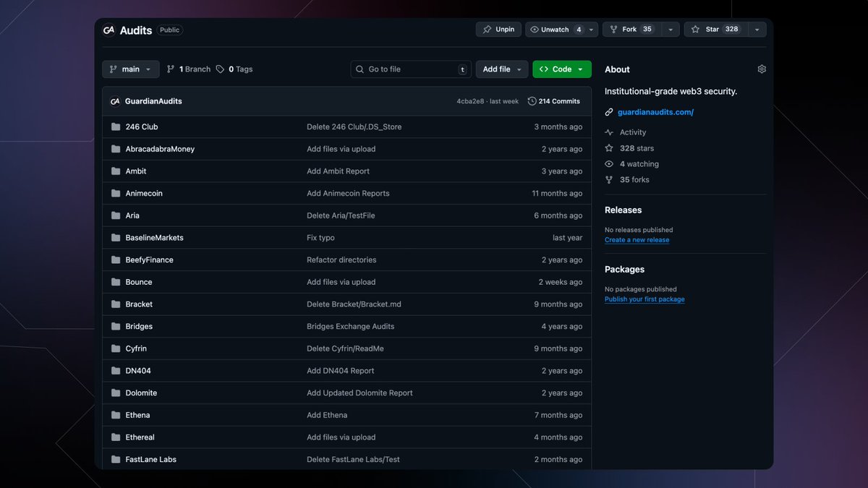Click the folder icon for DN404

point(116,371)
